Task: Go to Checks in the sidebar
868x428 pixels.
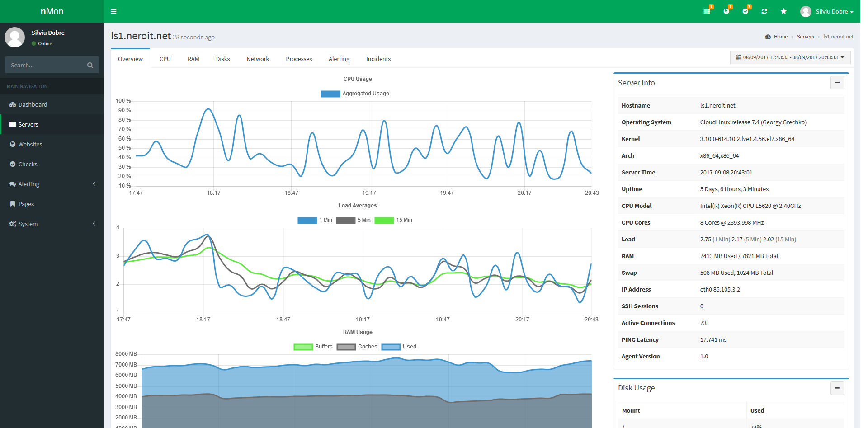Action: click(27, 164)
